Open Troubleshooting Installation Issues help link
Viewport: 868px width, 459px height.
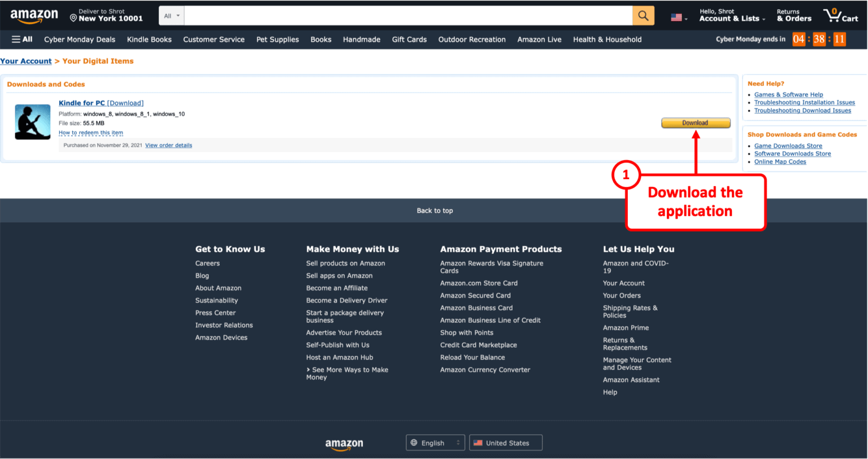pyautogui.click(x=805, y=102)
